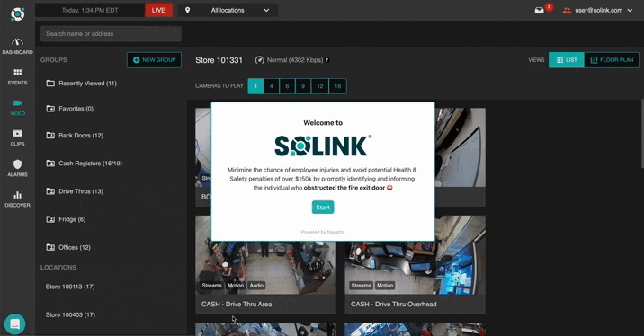The image size is (644, 336).
Task: Open the mail notifications icon
Action: (540, 10)
